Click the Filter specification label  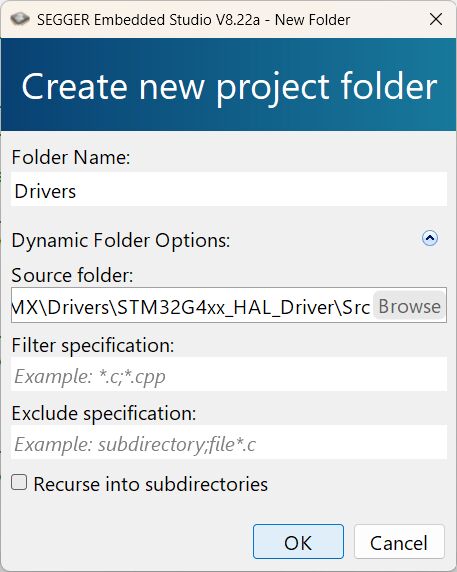click(x=93, y=345)
